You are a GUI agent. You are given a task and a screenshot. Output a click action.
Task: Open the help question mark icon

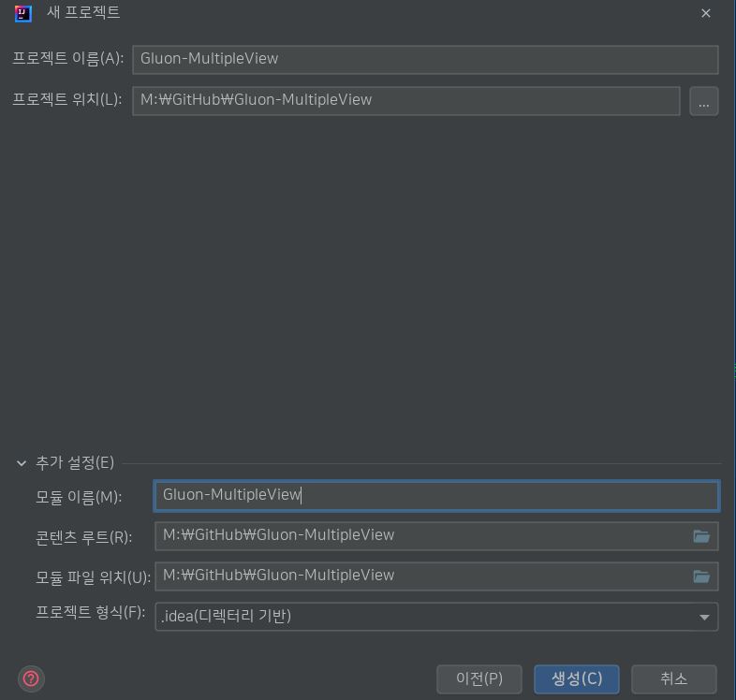click(x=31, y=678)
